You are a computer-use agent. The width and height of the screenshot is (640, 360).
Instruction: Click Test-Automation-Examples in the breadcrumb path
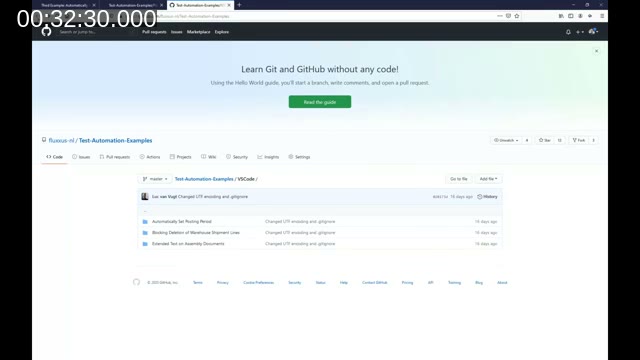tap(204, 179)
